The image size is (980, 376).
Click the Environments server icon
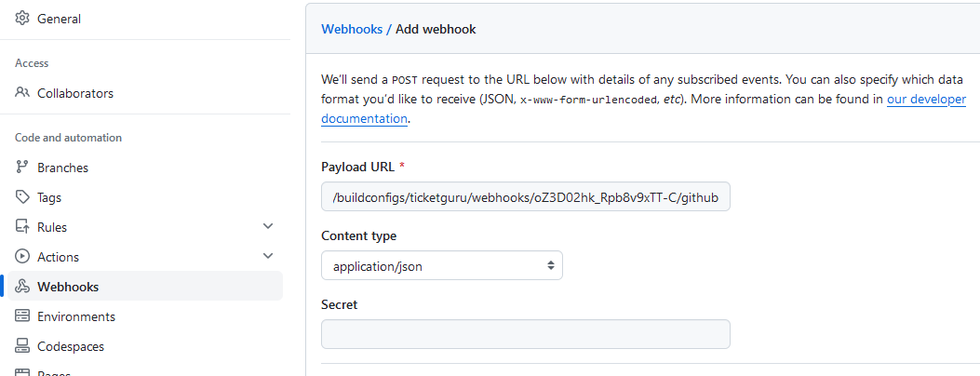coord(22,316)
